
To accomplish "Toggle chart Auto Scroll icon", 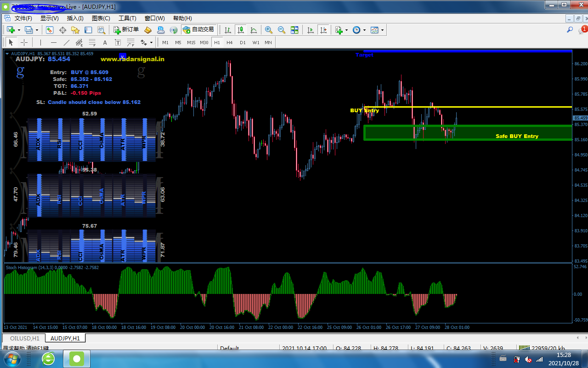I will (x=311, y=30).
